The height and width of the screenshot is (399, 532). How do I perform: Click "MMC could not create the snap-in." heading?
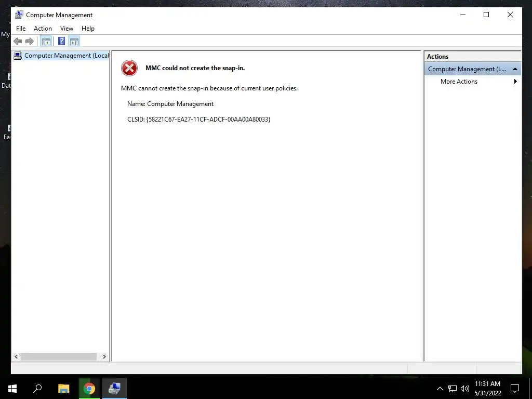click(x=195, y=68)
